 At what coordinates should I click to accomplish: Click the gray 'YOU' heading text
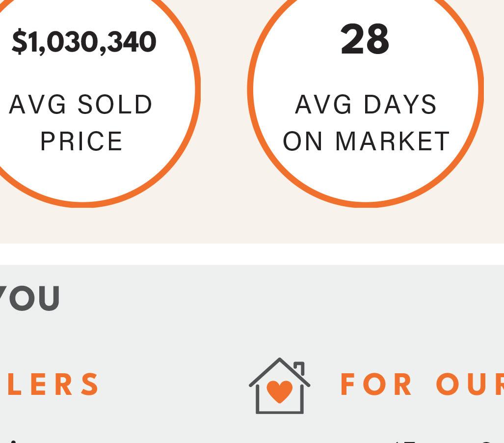click(x=29, y=299)
